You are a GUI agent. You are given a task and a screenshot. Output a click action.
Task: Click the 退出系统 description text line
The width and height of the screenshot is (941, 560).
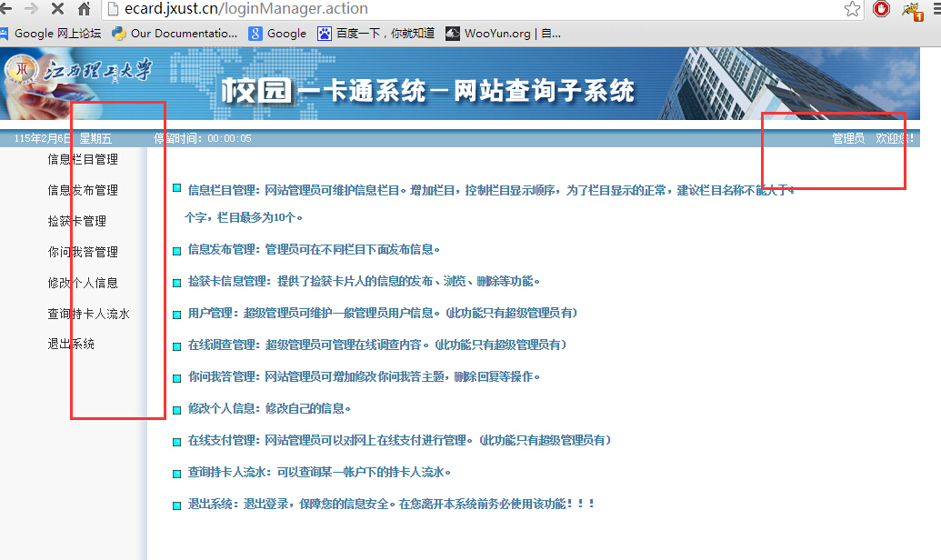[391, 505]
